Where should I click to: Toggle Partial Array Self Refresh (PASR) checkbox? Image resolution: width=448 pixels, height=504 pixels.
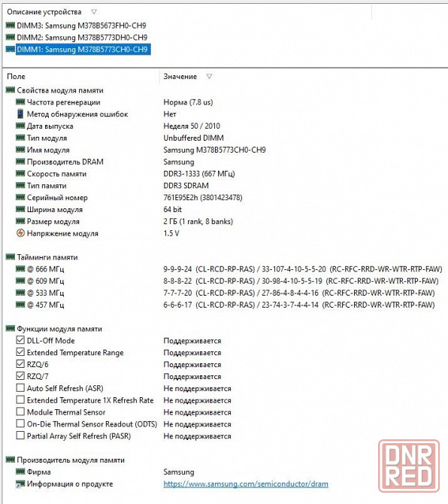pyautogui.click(x=20, y=436)
